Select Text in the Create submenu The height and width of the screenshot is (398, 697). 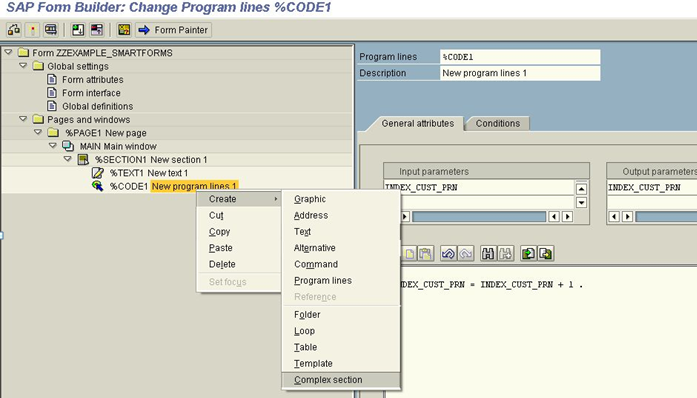[341, 232]
